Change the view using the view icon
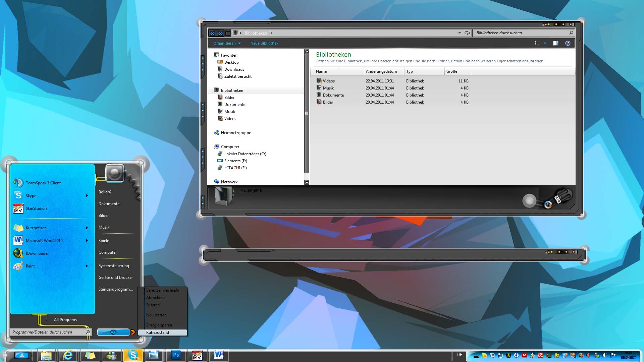This screenshot has width=644, height=362. tap(537, 43)
